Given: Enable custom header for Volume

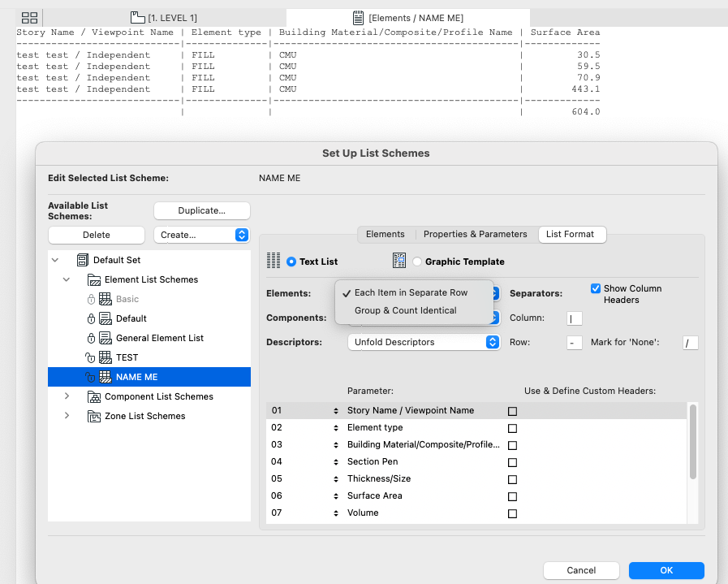Looking at the screenshot, I should tap(513, 514).
